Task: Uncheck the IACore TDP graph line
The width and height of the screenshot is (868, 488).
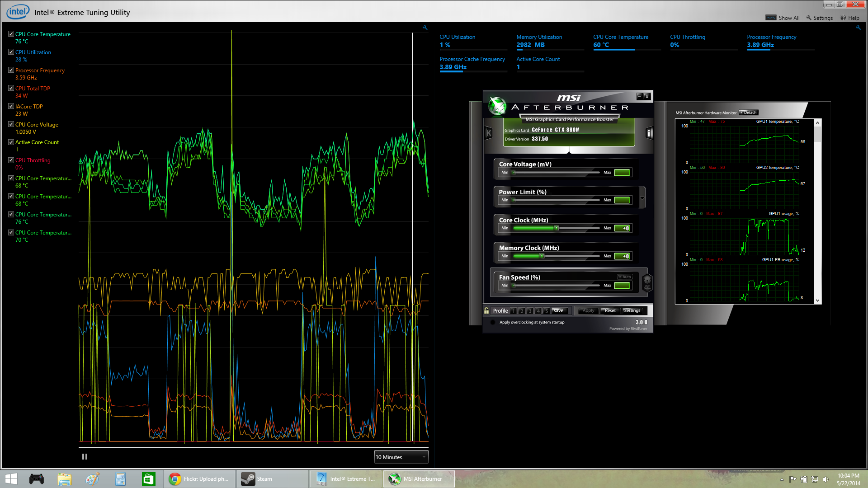Action: coord(11,106)
